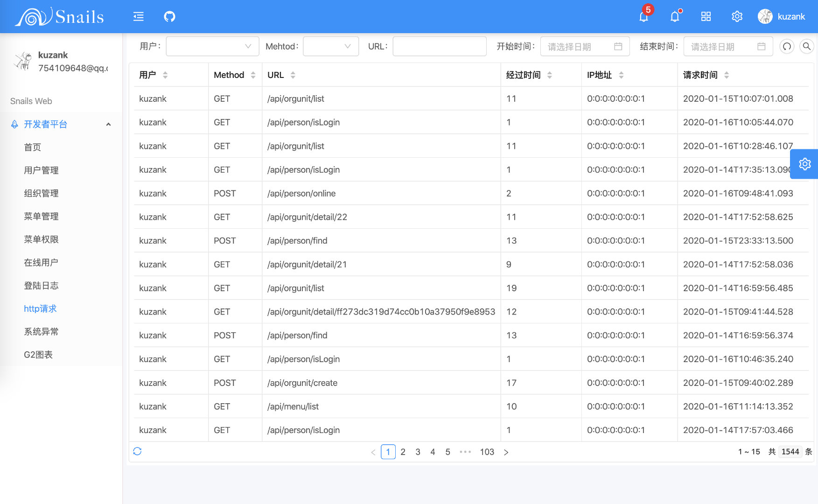Go to page 2

click(403, 452)
